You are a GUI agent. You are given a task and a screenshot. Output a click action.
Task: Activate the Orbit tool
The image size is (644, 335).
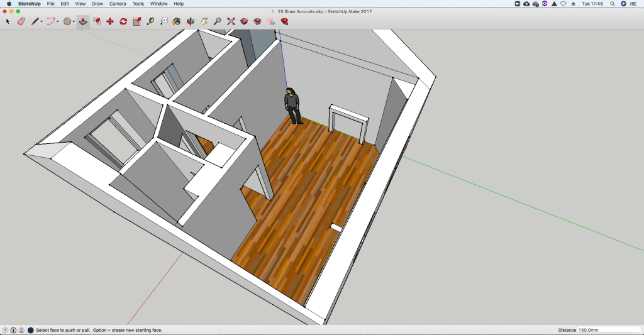point(190,21)
